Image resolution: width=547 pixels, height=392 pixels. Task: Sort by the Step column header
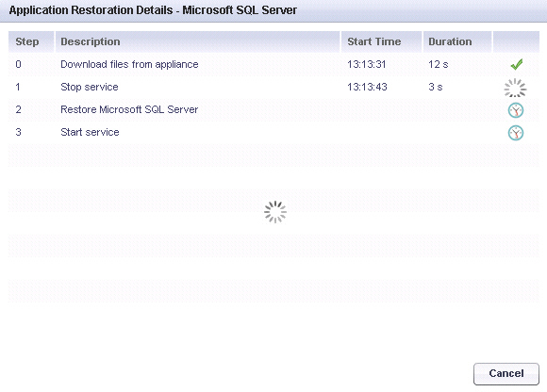tap(31, 41)
